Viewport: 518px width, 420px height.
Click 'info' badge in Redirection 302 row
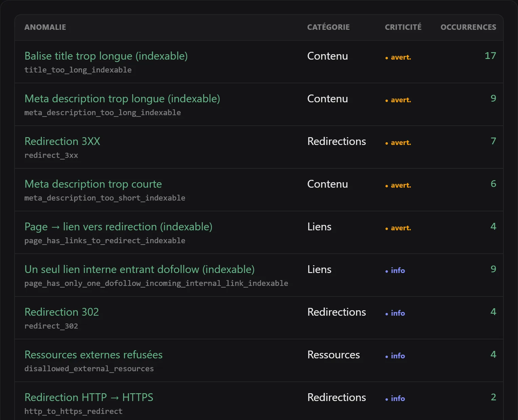(x=395, y=314)
